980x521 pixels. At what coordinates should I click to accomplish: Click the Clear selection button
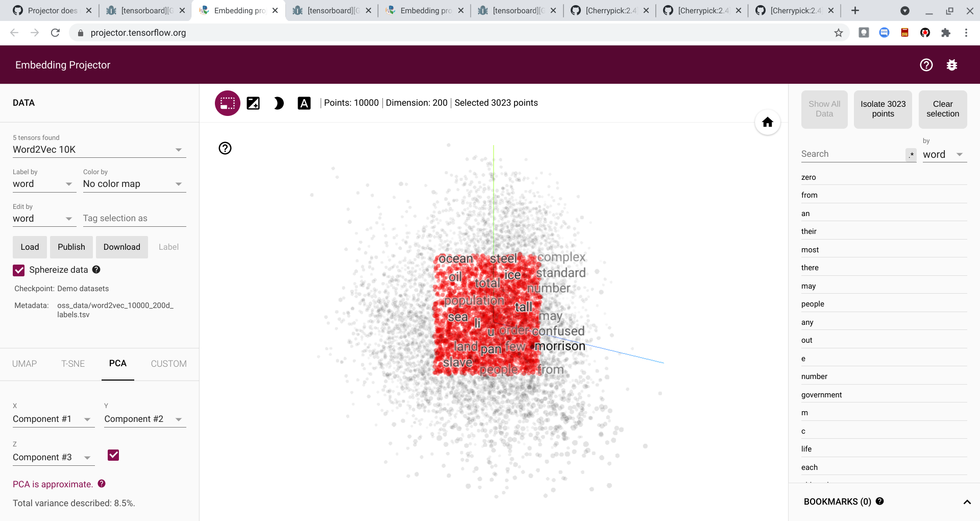click(942, 109)
